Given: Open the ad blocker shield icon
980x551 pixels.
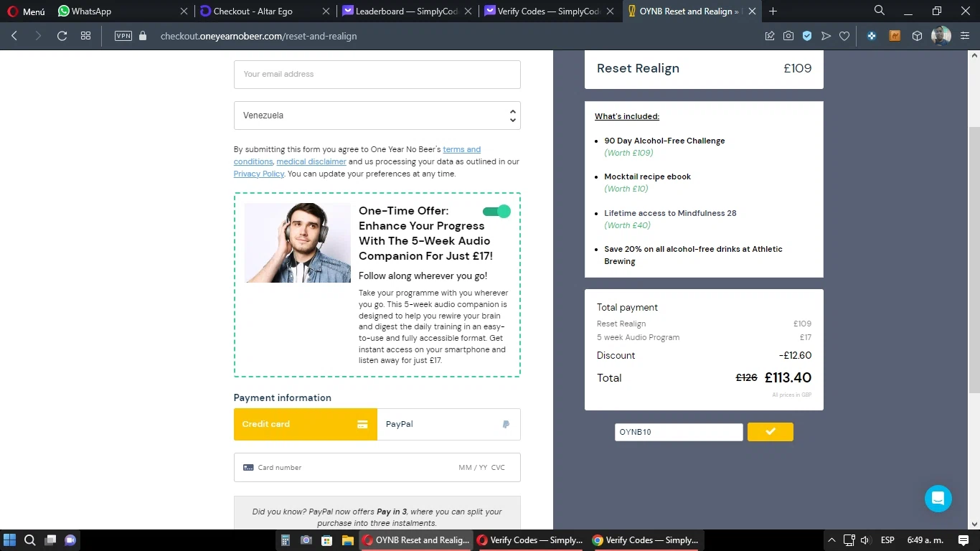Looking at the screenshot, I should [807, 36].
